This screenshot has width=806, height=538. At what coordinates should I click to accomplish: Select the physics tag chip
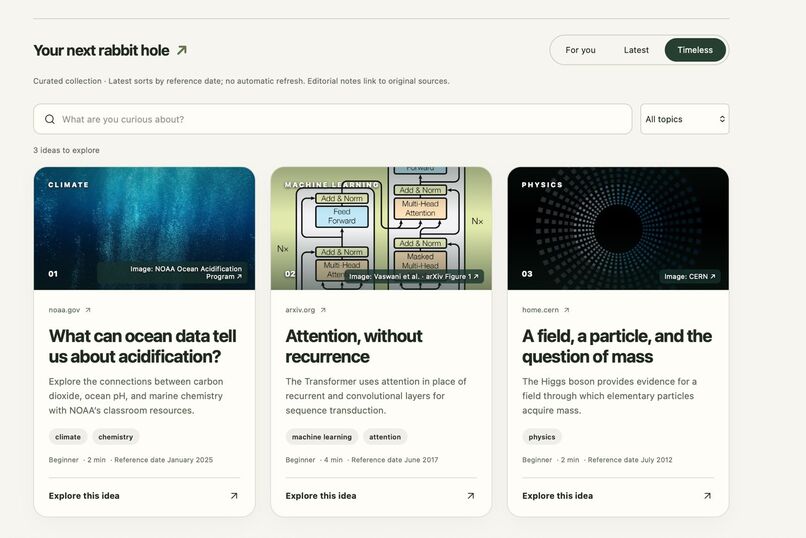[542, 437]
